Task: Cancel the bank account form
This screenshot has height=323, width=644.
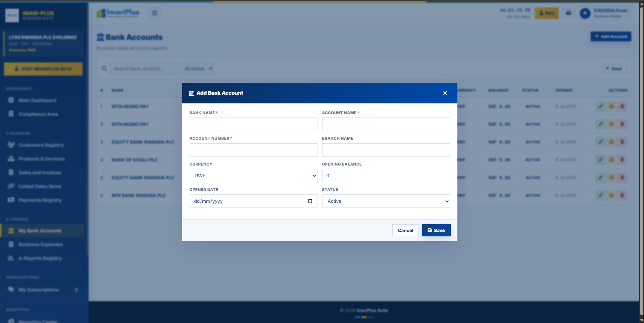Action: click(x=405, y=230)
